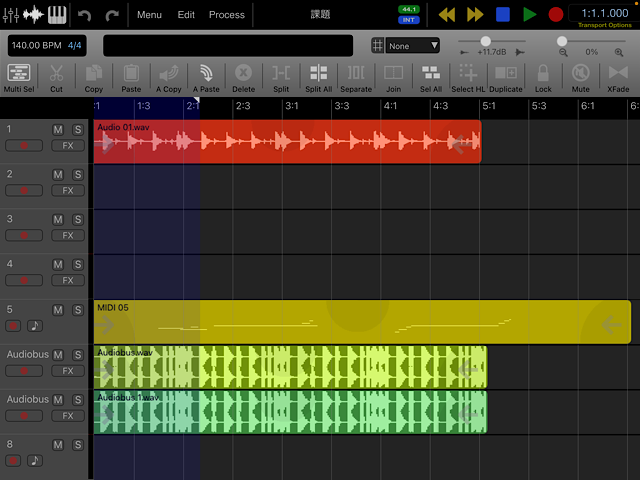Image resolution: width=640 pixels, height=480 pixels.
Task: Click the redo arrow
Action: 112,16
